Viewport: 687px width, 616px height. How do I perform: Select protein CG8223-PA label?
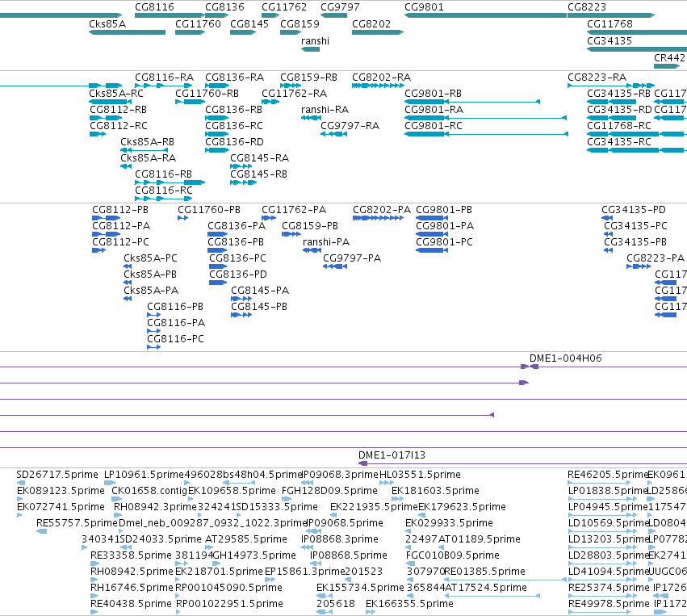click(656, 258)
